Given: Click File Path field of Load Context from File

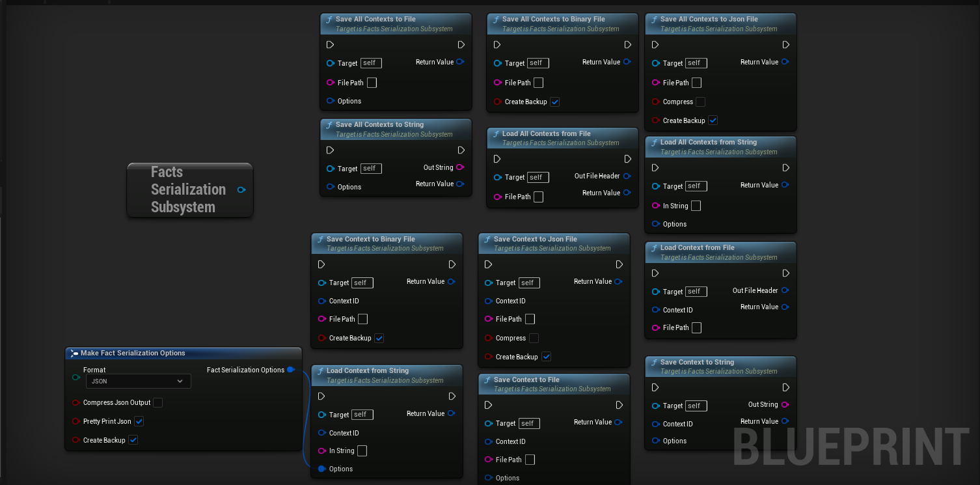Looking at the screenshot, I should coord(696,327).
